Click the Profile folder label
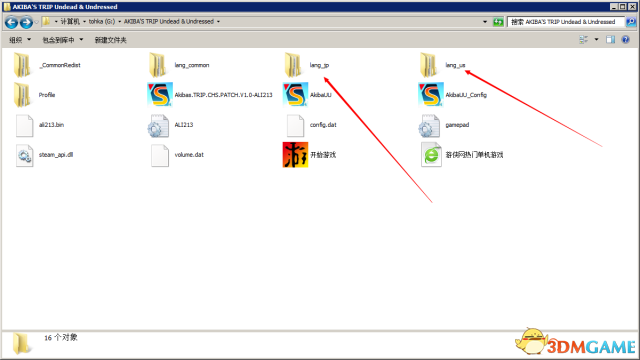 click(47, 95)
